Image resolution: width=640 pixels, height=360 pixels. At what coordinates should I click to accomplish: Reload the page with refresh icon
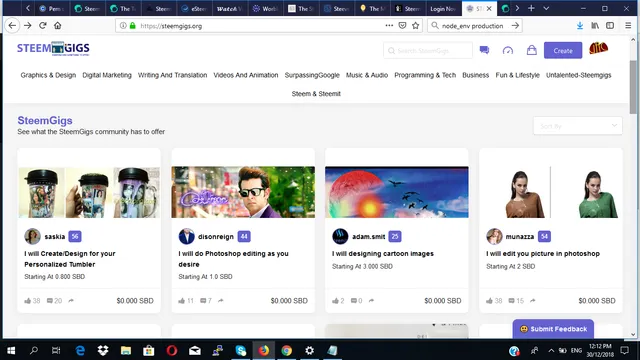coord(42,25)
